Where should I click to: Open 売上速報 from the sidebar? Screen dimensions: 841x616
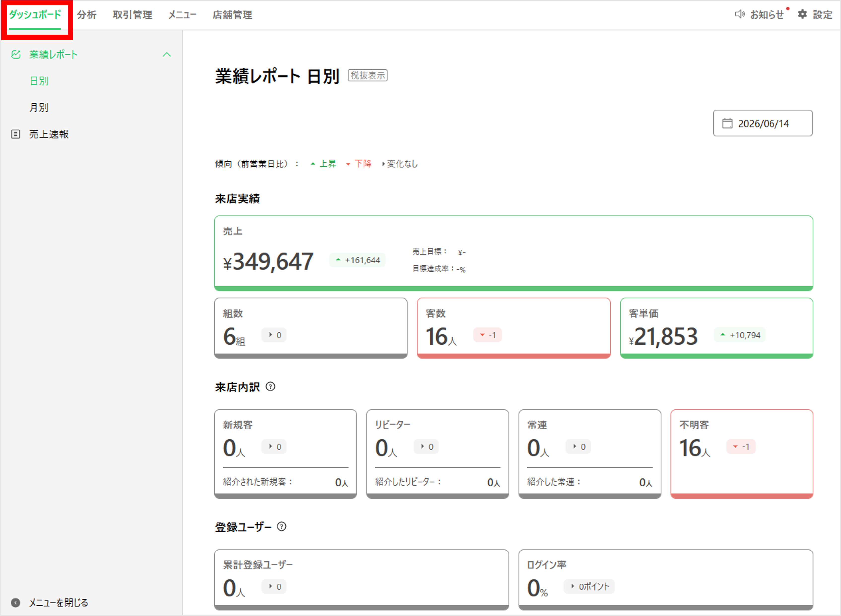point(49,134)
